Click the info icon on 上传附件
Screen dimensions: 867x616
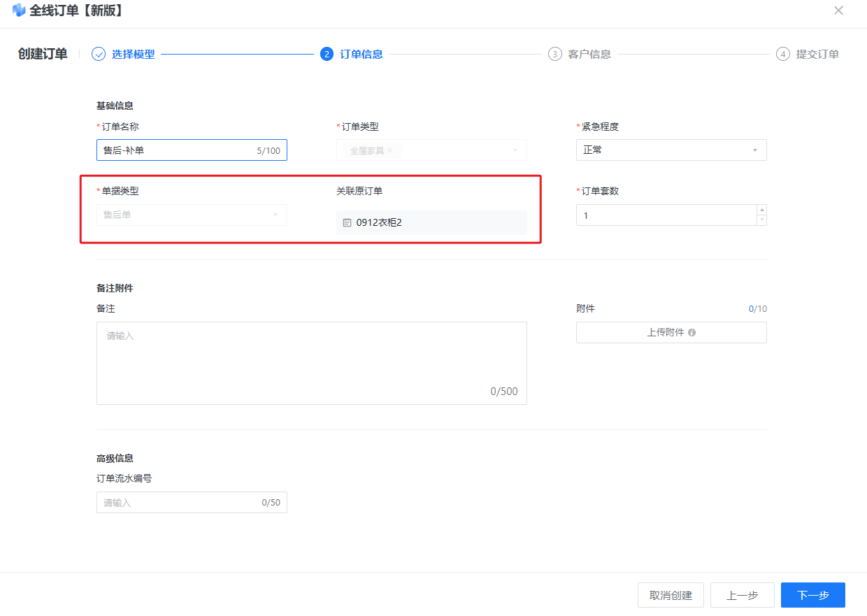692,333
